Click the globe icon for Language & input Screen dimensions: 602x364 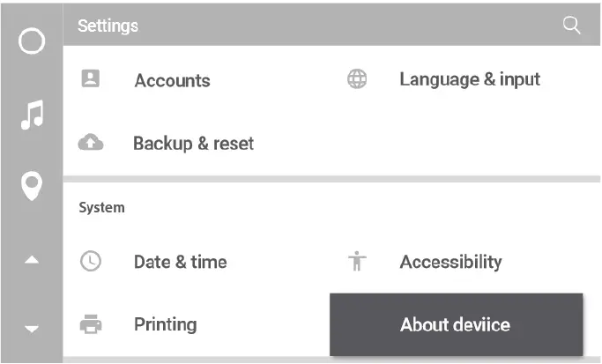click(356, 79)
